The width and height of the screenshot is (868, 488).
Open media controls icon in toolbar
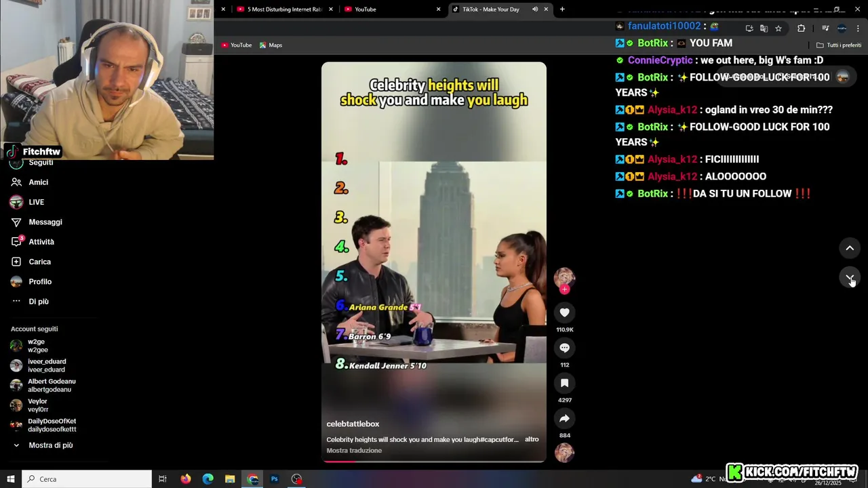coord(825,28)
